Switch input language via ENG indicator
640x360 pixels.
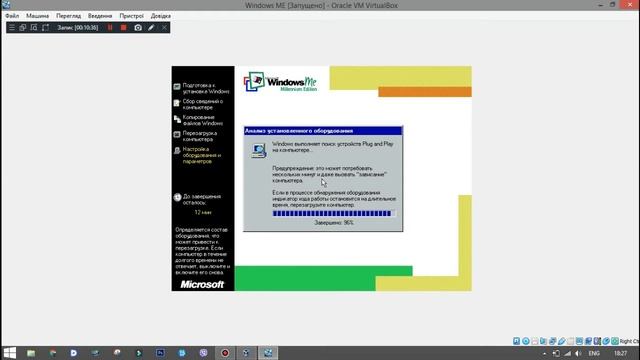point(594,353)
